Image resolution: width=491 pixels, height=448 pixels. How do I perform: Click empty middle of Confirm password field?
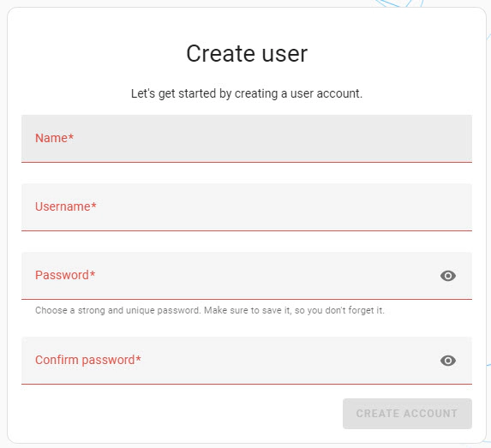tap(282, 361)
